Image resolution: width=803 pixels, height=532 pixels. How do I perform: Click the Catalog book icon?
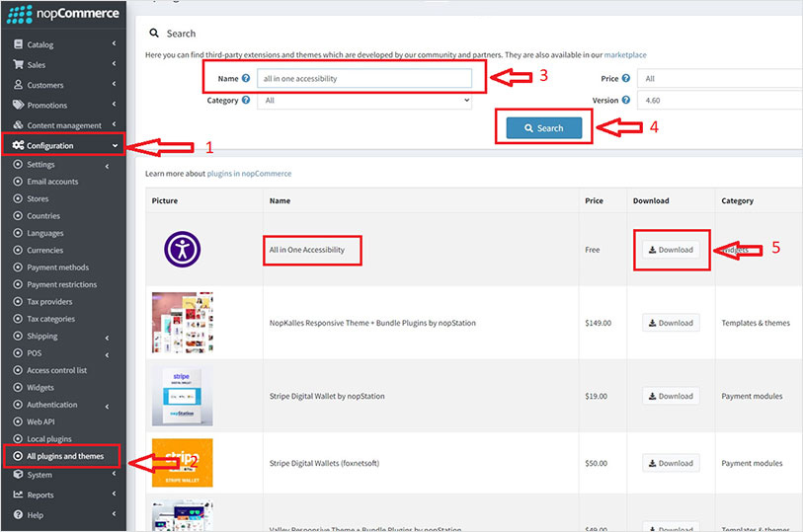[x=19, y=44]
